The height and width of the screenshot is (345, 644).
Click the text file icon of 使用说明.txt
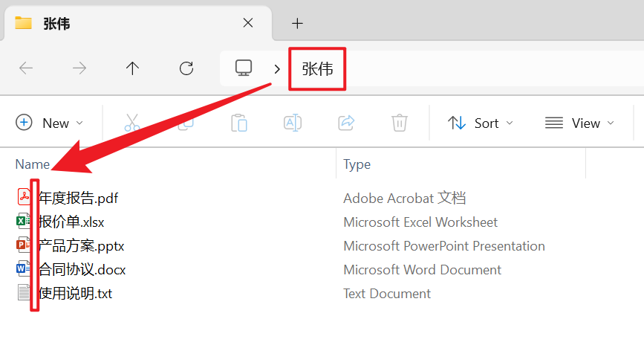tap(24, 293)
